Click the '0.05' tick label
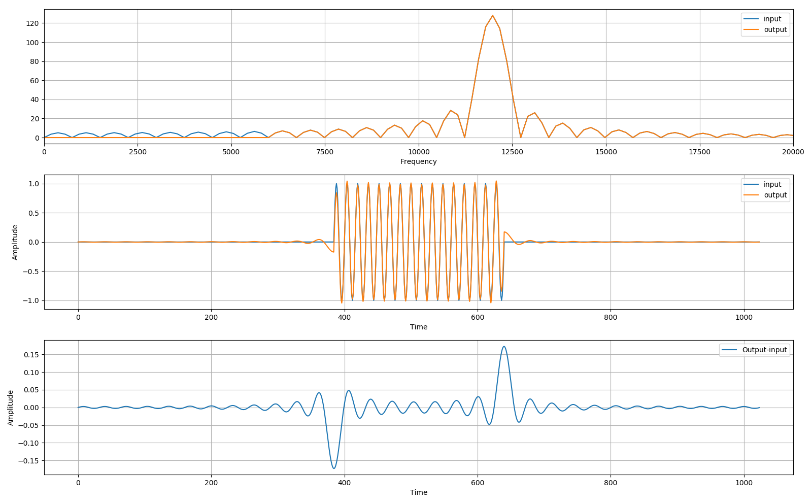 (32, 390)
